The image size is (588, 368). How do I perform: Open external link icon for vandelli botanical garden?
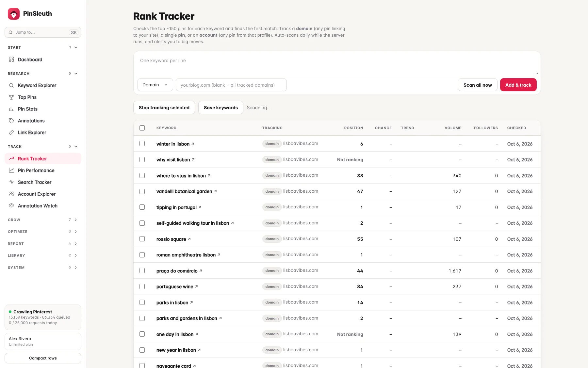[x=215, y=191]
